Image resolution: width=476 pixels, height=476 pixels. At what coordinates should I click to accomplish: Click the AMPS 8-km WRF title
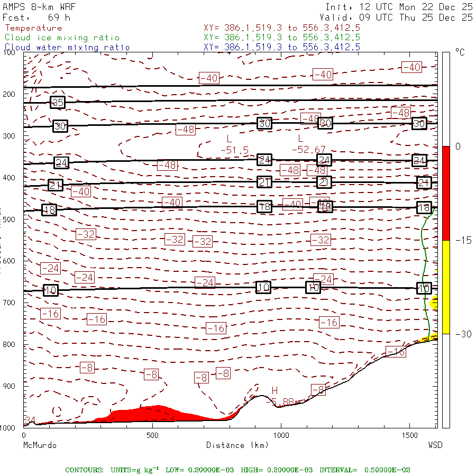coord(39,7)
